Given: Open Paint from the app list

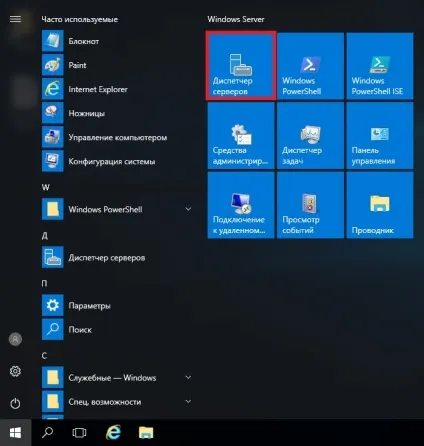Looking at the screenshot, I should coord(117,65).
